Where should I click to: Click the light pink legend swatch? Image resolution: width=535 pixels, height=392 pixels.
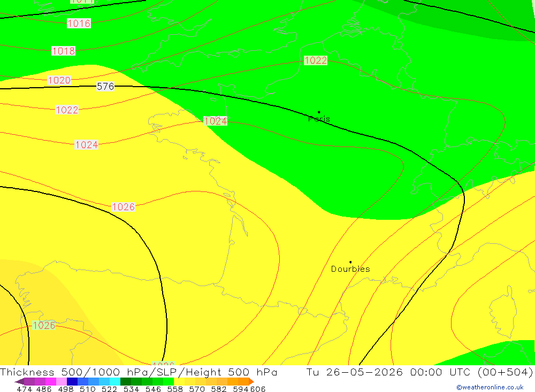pos(62,381)
